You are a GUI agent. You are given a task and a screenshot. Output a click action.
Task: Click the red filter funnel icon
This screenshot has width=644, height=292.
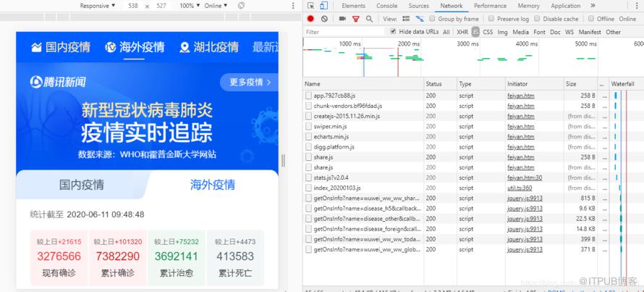coord(356,19)
